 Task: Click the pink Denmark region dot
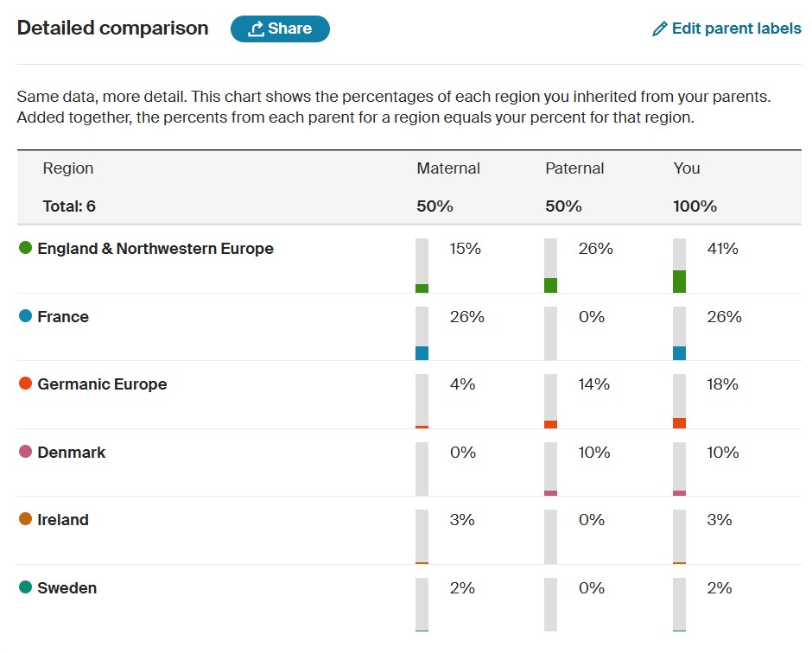pyautogui.click(x=25, y=452)
